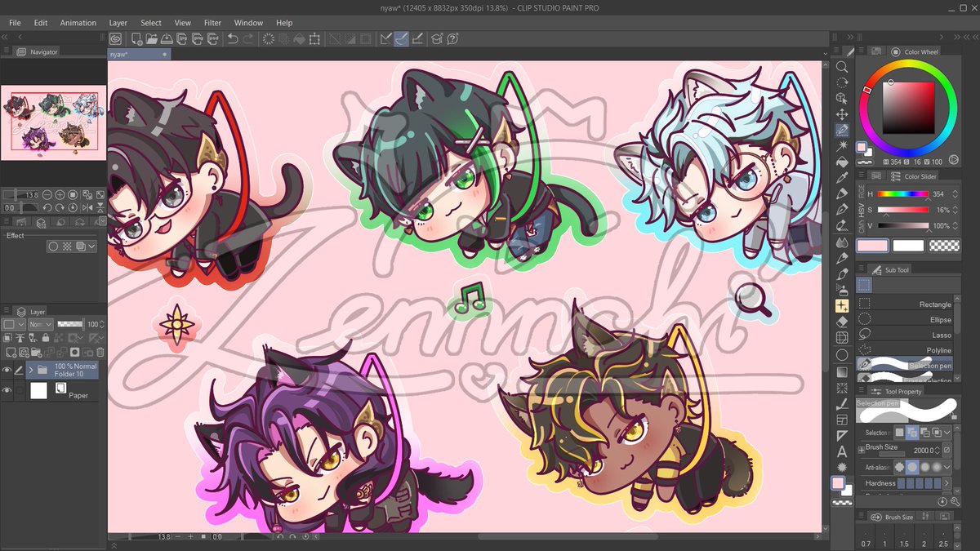Choose the Rectangle selection sub tool
This screenshot has width=980, height=551.
[x=905, y=304]
